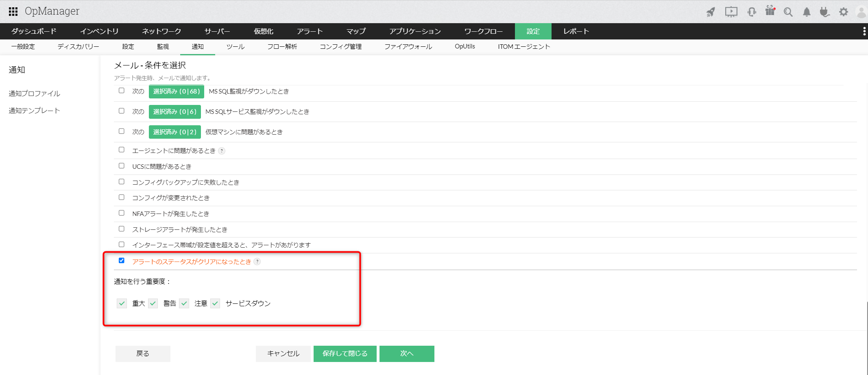The height and width of the screenshot is (375, 868).
Task: Open the ネットワーク menu
Action: 161,31
